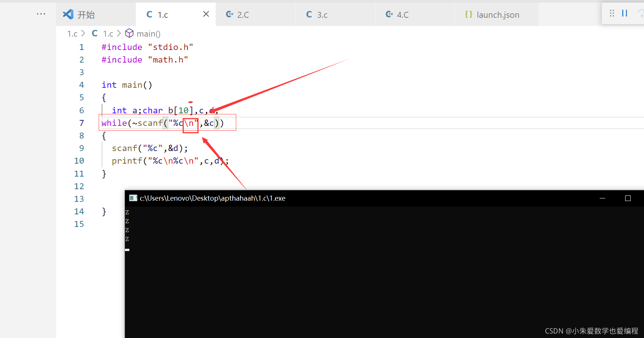644x338 pixels.
Task: Click the int main() declaration
Action: 127,85
